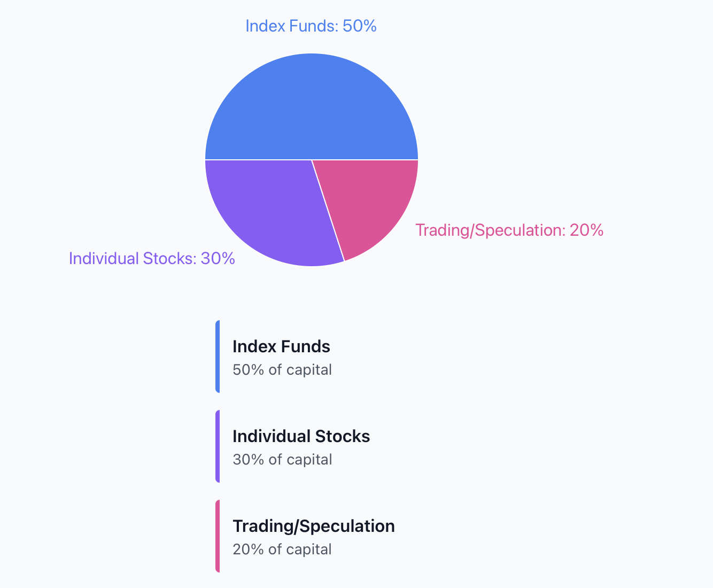Select the '30% of capital' text
Screen dimensions: 713x588
click(x=282, y=460)
